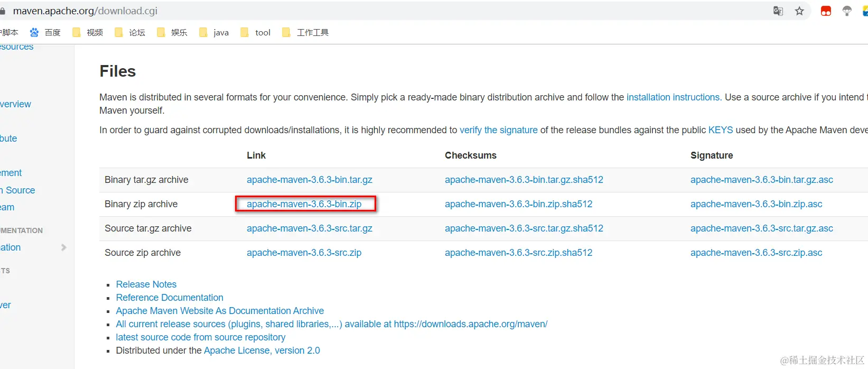The height and width of the screenshot is (369, 868).
Task: Click the Link column header
Action: 256,155
